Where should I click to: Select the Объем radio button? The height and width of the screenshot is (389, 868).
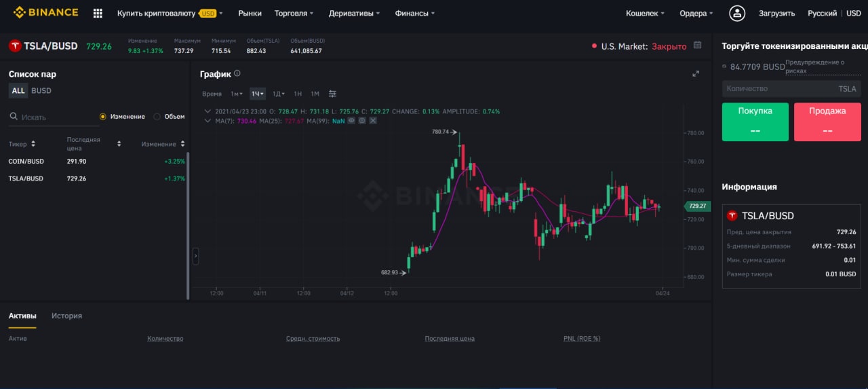pyautogui.click(x=157, y=117)
